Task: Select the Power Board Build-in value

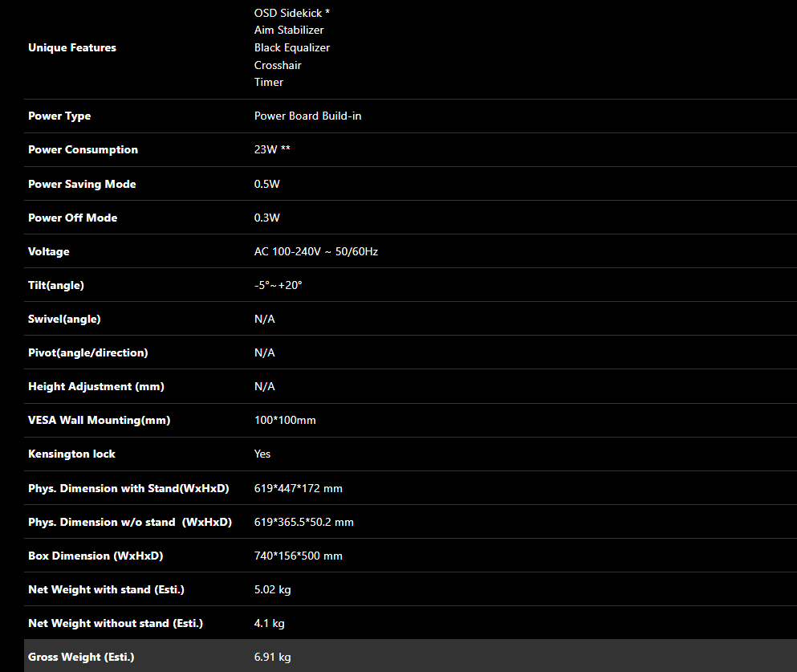Action: point(307,116)
